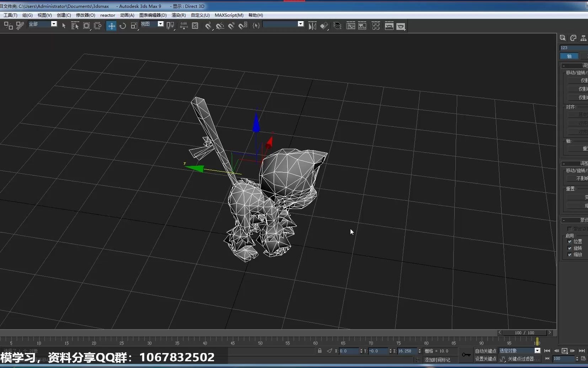
Task: Open Select by Name dialog
Action: pyautogui.click(x=75, y=26)
